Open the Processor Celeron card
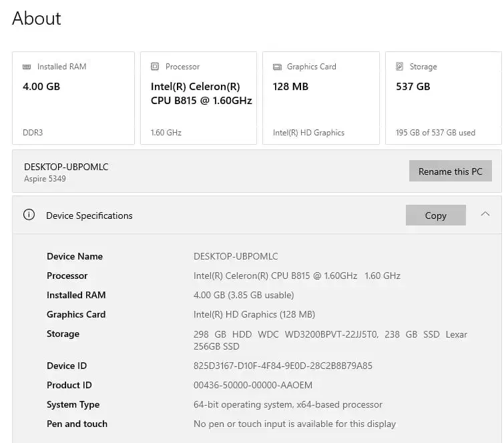Image resolution: width=504 pixels, height=443 pixels. (x=198, y=98)
